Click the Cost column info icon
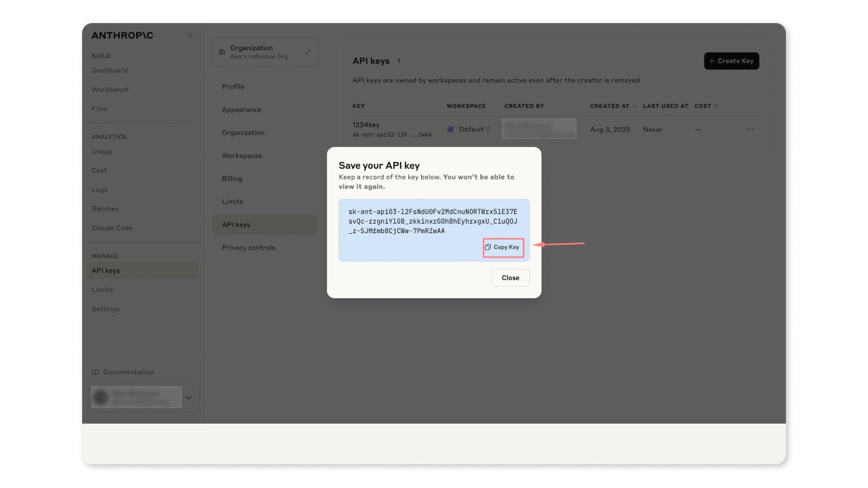868x488 pixels. 715,106
